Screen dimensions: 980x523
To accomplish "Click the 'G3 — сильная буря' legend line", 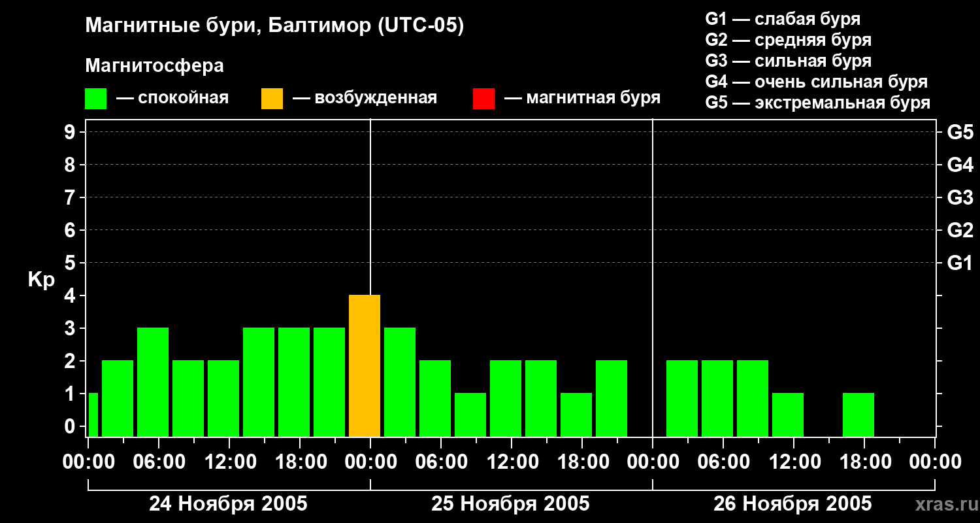I will point(789,61).
